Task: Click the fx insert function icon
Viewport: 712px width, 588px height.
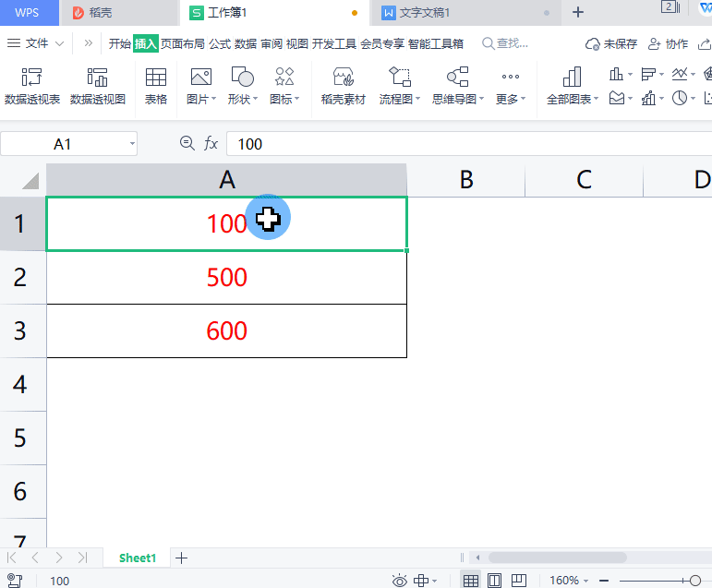Action: click(211, 143)
